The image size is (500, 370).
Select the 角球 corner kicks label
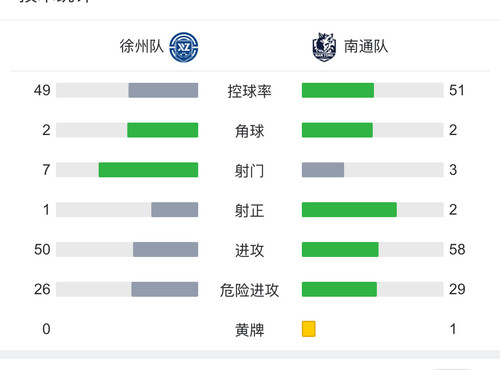pos(249,131)
